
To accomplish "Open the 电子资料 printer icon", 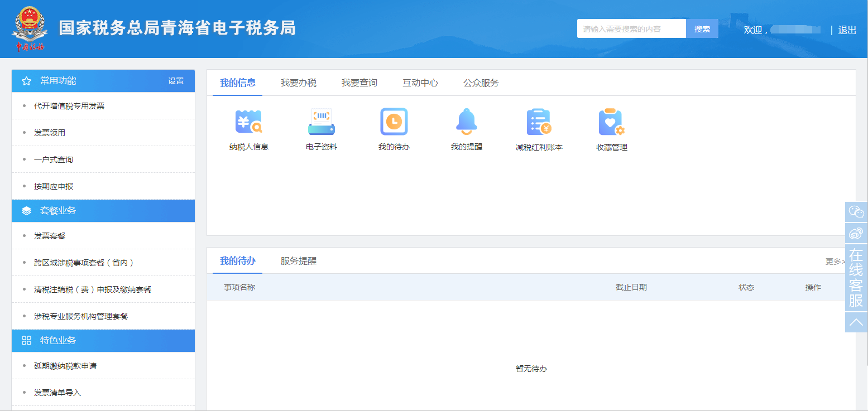I will coord(322,122).
